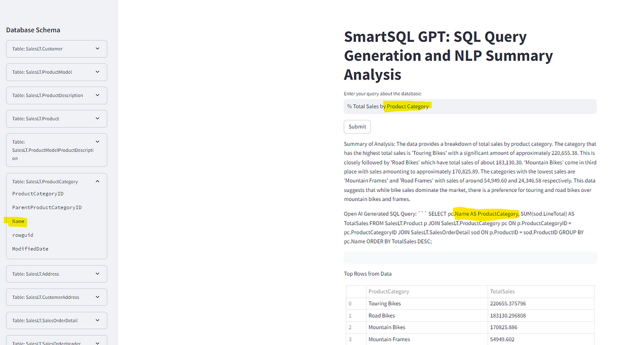Screen dimensions: 644x345
Task: Click the 170825.886 value cell
Action: point(540,327)
